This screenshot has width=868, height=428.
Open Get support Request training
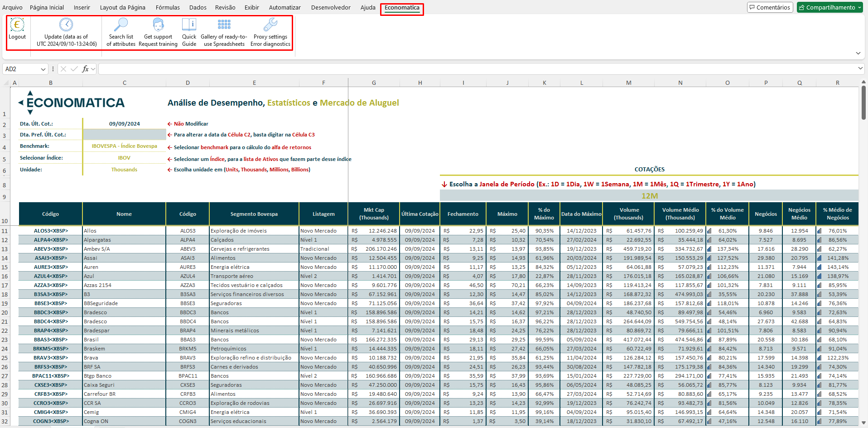[158, 32]
